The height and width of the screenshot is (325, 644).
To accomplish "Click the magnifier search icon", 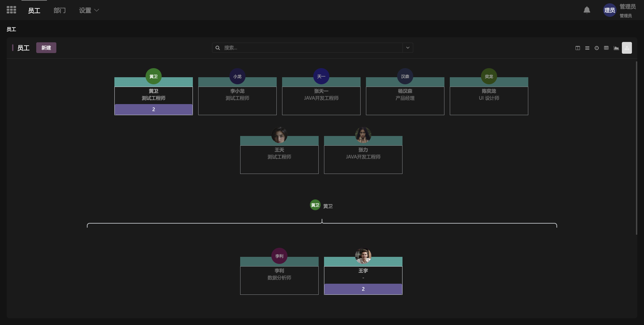I will coord(218,48).
